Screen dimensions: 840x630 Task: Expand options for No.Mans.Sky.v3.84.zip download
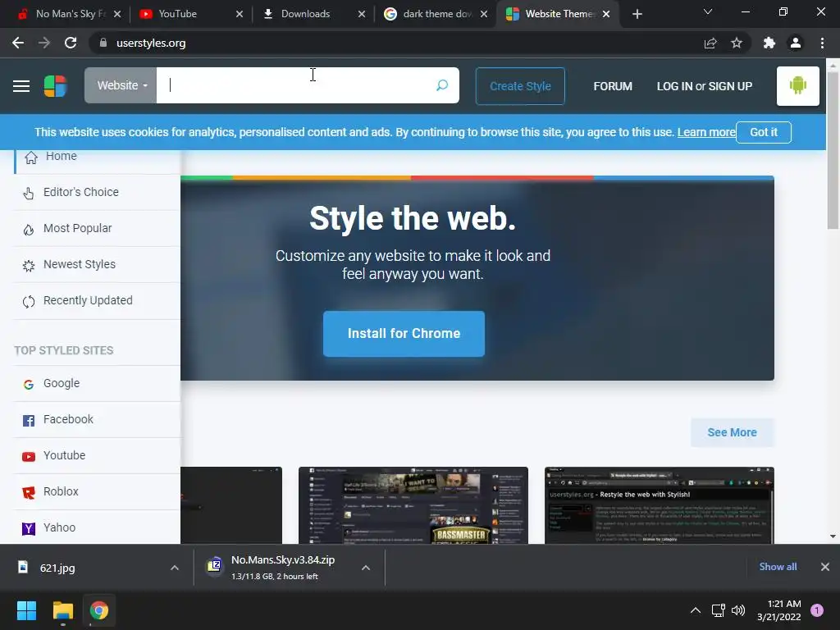(366, 568)
